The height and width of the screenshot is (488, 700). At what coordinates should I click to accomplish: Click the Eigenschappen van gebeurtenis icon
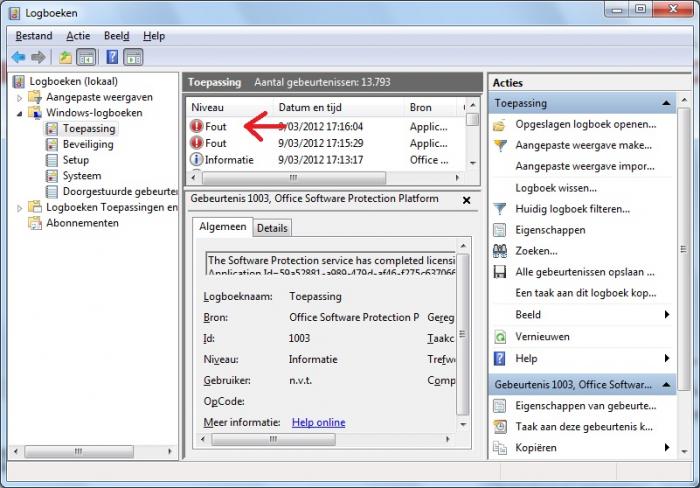pyautogui.click(x=500, y=406)
